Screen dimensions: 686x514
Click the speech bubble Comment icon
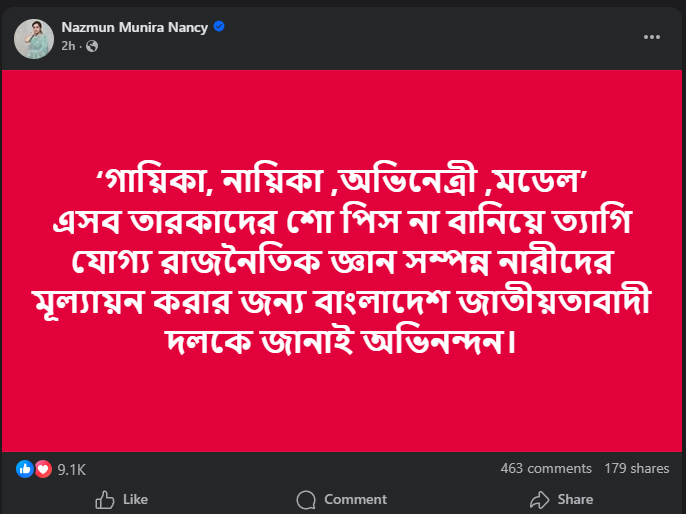307,499
